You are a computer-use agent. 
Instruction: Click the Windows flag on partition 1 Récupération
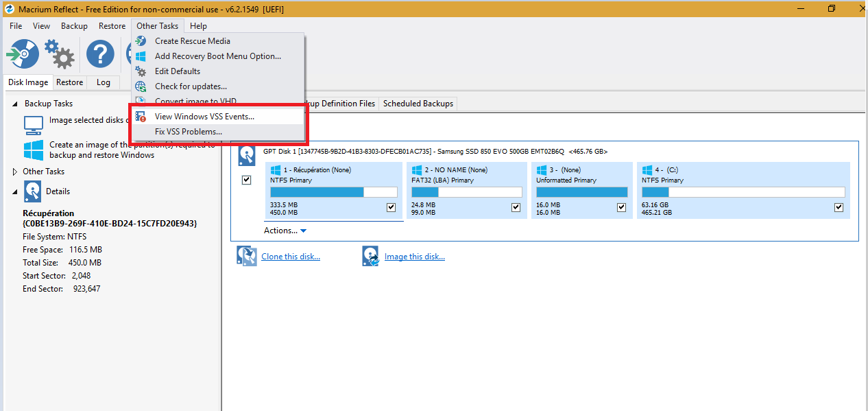[276, 169]
